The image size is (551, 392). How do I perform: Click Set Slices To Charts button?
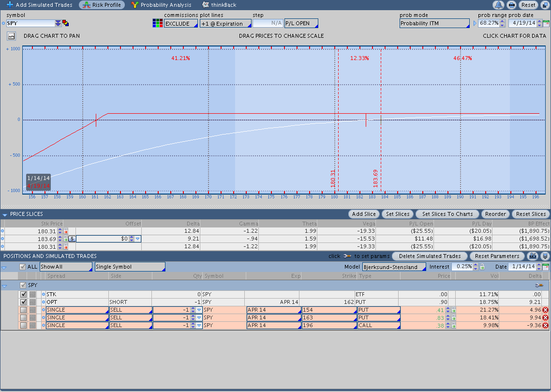(x=447, y=214)
